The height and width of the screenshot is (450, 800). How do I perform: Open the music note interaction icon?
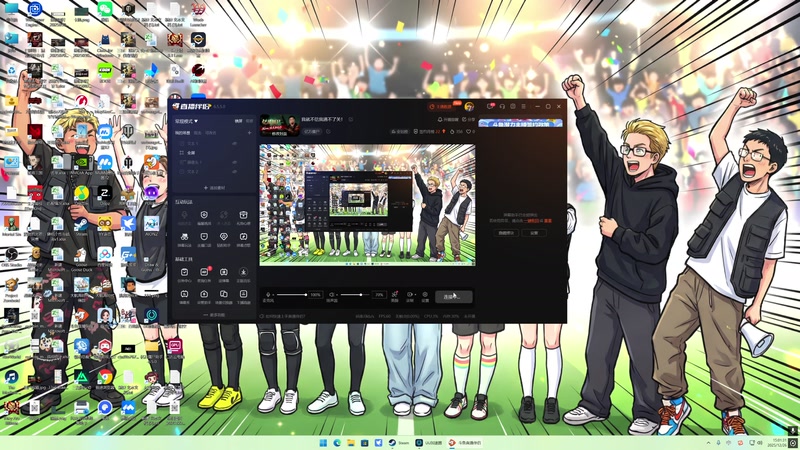[x=243, y=237]
